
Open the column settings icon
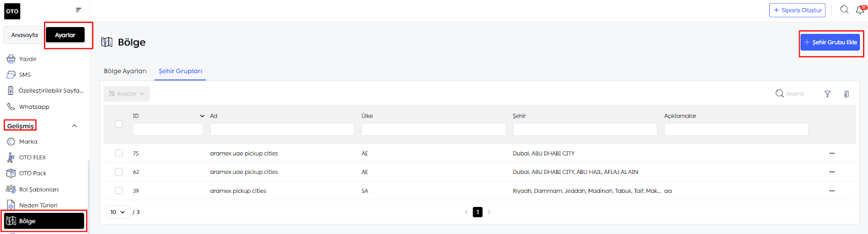(846, 94)
